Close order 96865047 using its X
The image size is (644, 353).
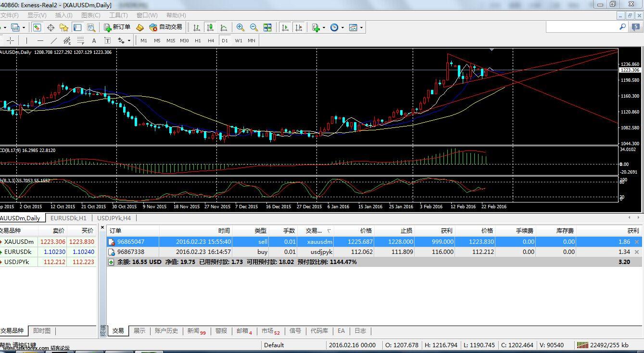coord(637,242)
